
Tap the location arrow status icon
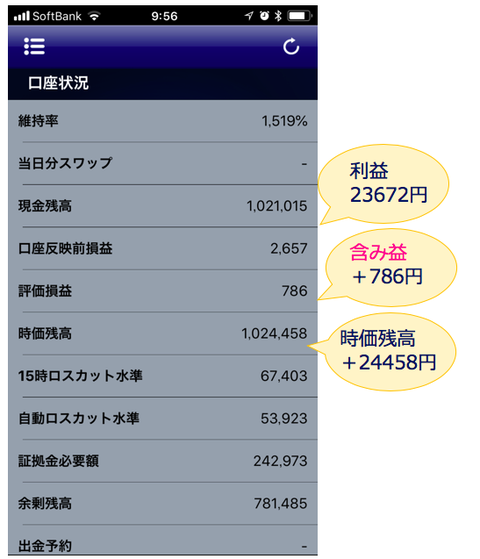[249, 16]
